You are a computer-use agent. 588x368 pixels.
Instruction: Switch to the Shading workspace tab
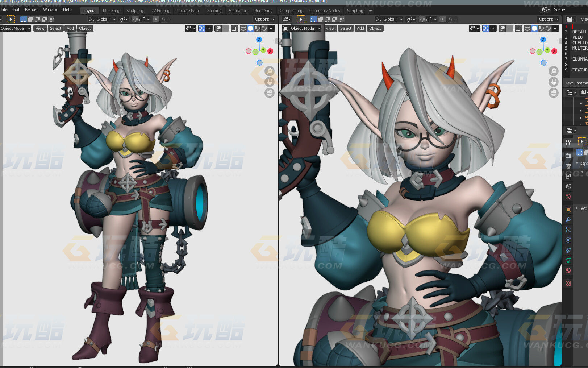(214, 11)
